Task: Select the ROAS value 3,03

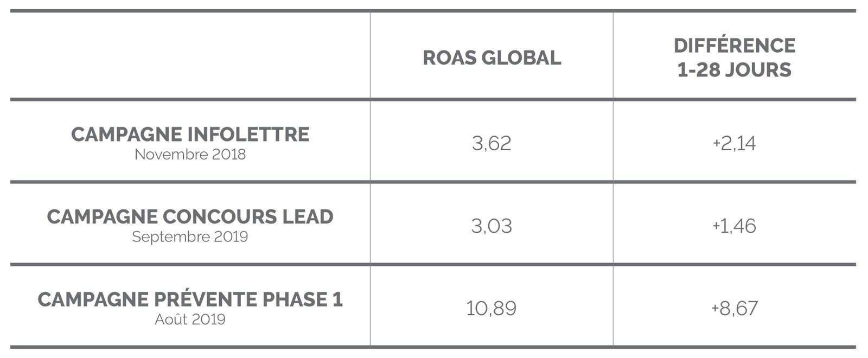Action: [x=492, y=226]
